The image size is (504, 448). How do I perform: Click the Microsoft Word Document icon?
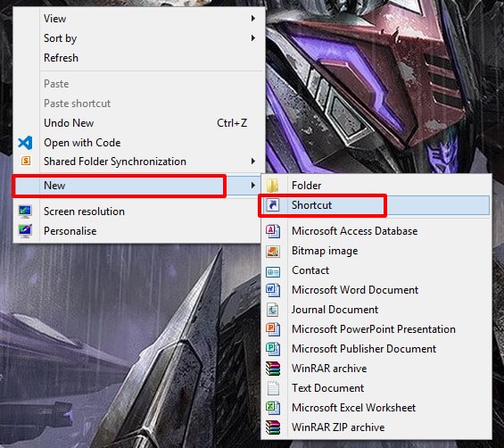point(273,290)
